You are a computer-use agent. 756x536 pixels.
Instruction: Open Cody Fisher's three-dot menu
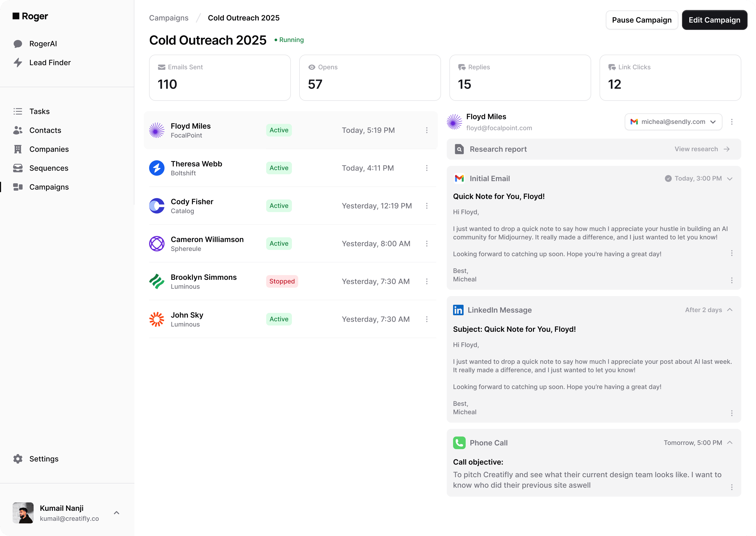(427, 206)
